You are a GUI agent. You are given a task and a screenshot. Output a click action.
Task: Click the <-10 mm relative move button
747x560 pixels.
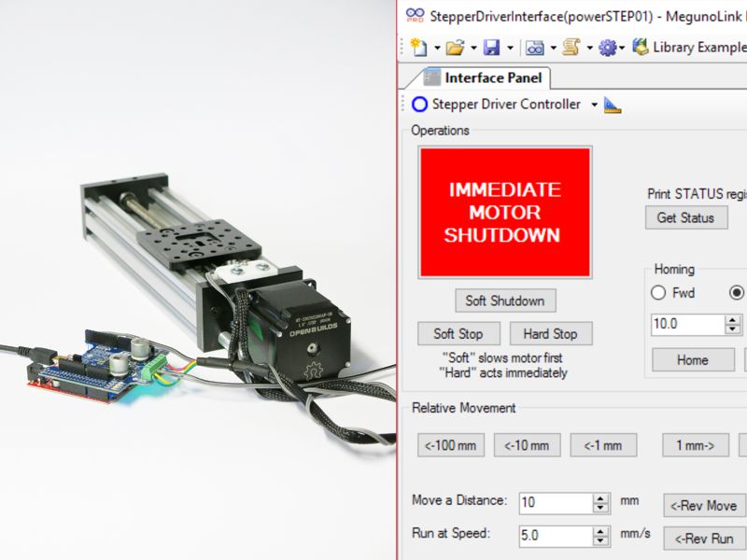coord(527,445)
